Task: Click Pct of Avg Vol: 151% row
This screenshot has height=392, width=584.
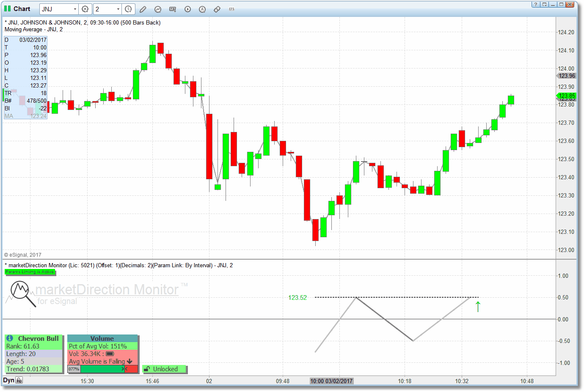Action: pos(102,346)
